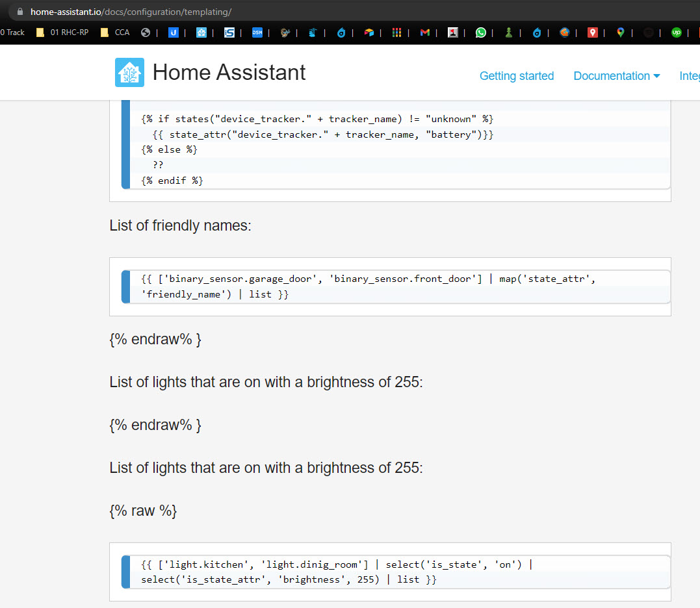The image size is (700, 608).
Task: Open the red map pin bookmark
Action: point(592,32)
